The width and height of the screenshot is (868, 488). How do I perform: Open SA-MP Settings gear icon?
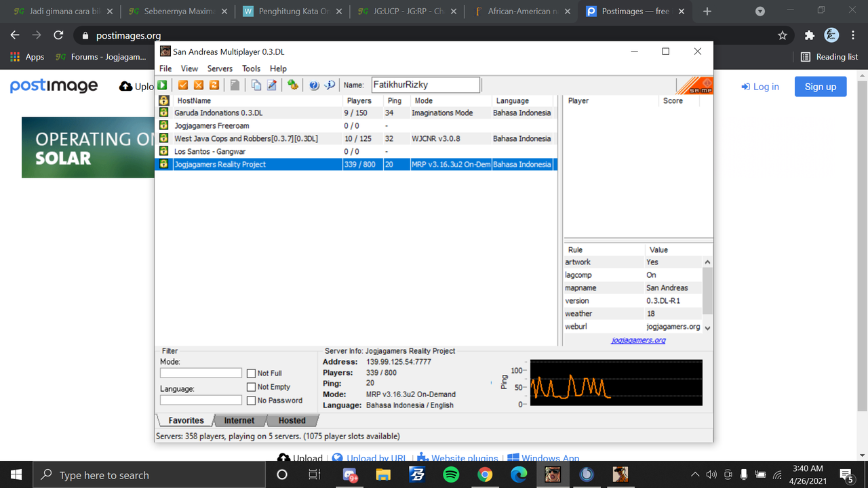tap(293, 85)
